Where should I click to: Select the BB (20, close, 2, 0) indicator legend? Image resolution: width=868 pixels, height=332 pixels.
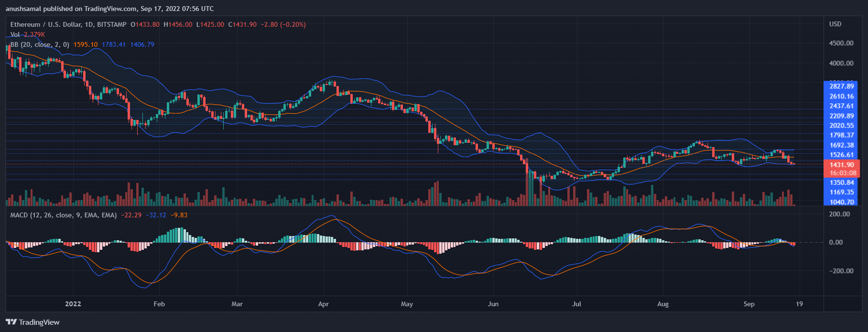[x=40, y=44]
